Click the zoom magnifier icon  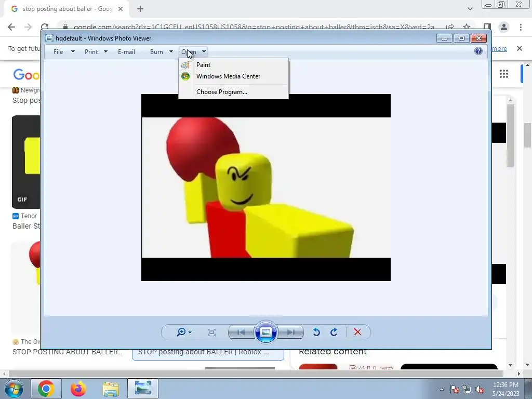click(181, 332)
